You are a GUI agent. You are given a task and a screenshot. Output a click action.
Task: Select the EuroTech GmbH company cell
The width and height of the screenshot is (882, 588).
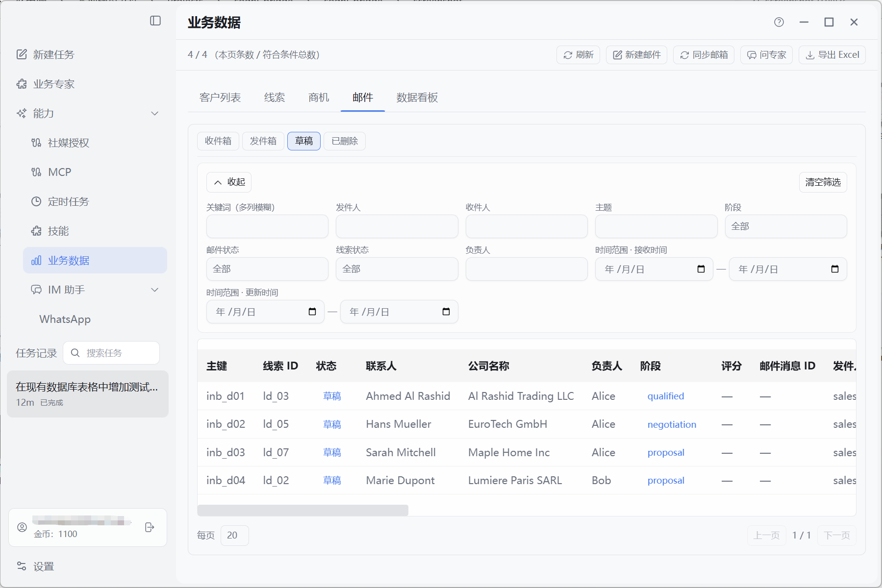[x=507, y=424]
